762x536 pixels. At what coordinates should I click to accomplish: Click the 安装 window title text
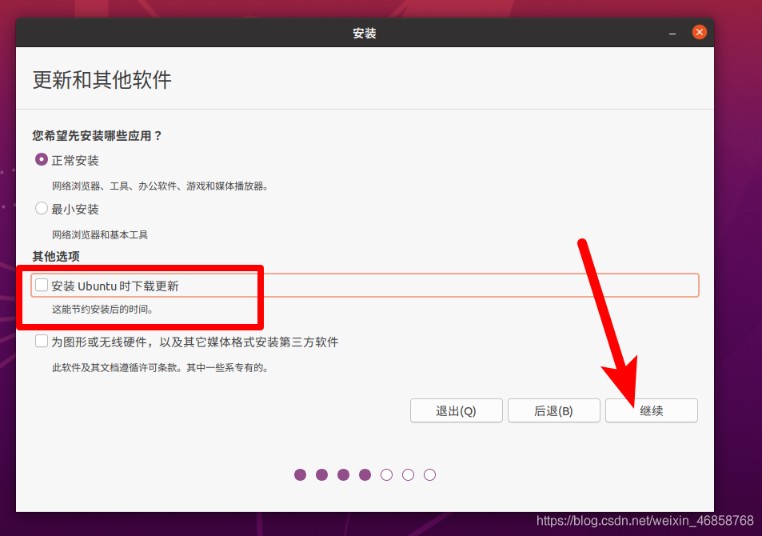point(364,33)
